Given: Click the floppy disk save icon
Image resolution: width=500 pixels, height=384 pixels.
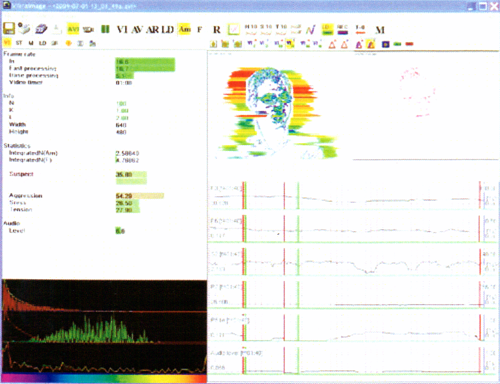Looking at the screenshot, I should 9,29.
